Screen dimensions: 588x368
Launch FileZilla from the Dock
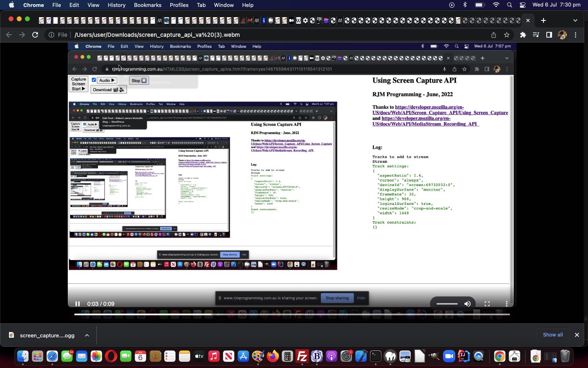click(x=302, y=356)
